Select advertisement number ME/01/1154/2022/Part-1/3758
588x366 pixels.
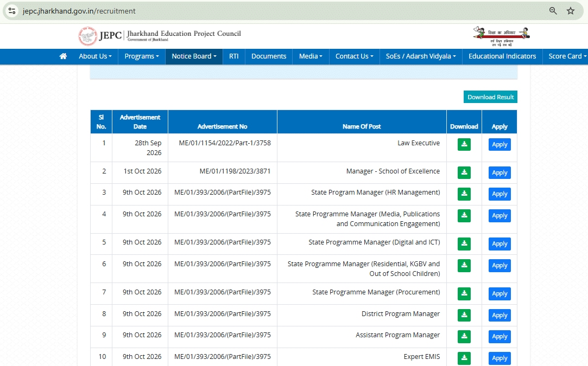(225, 143)
